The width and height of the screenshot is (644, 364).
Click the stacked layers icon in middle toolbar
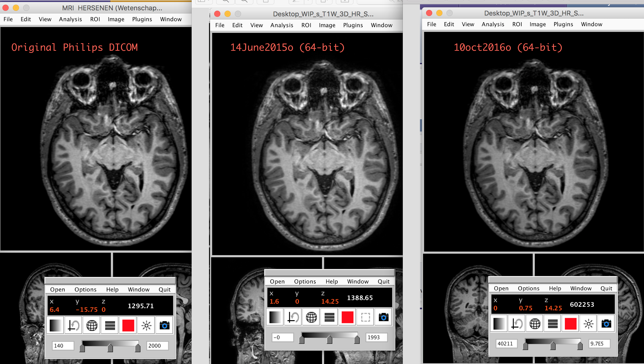pos(329,317)
